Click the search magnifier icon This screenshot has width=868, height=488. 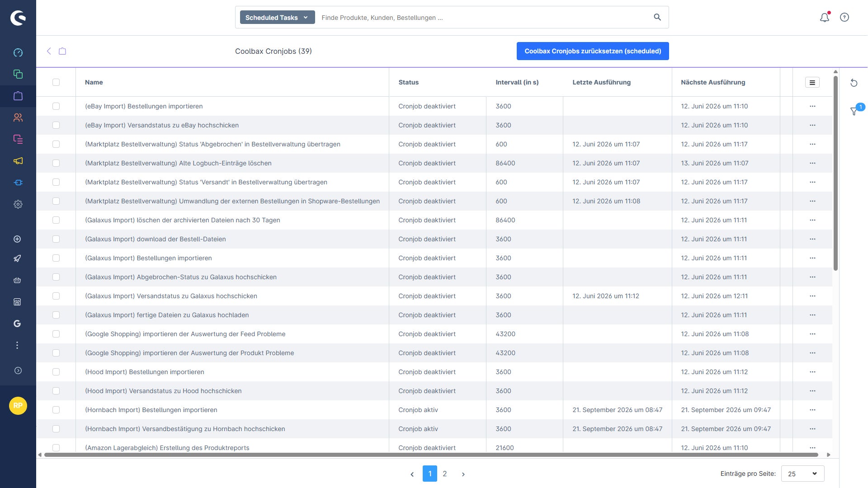[657, 17]
